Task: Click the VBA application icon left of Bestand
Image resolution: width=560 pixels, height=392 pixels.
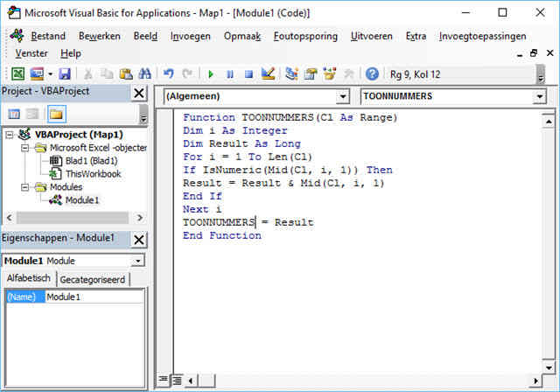Action: (x=17, y=36)
